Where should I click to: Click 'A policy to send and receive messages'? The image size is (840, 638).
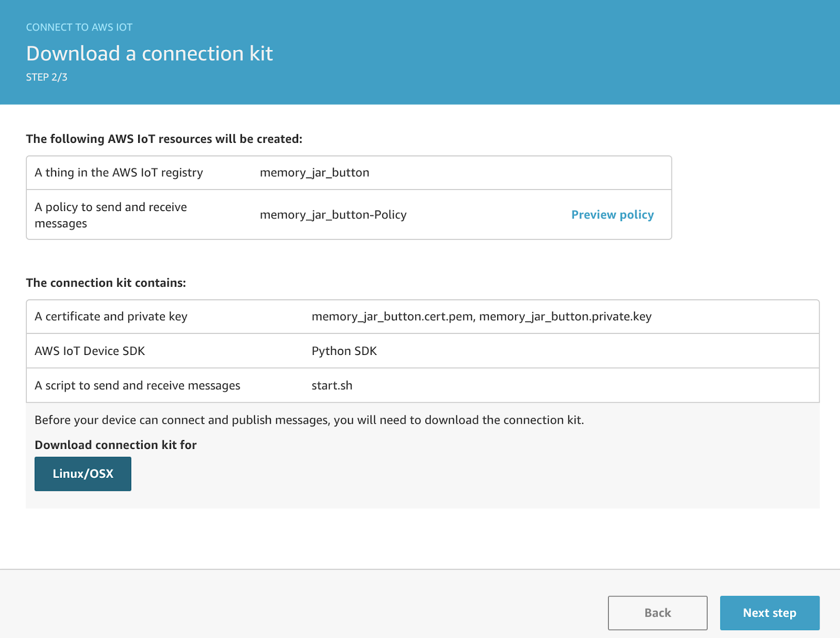[x=111, y=215]
